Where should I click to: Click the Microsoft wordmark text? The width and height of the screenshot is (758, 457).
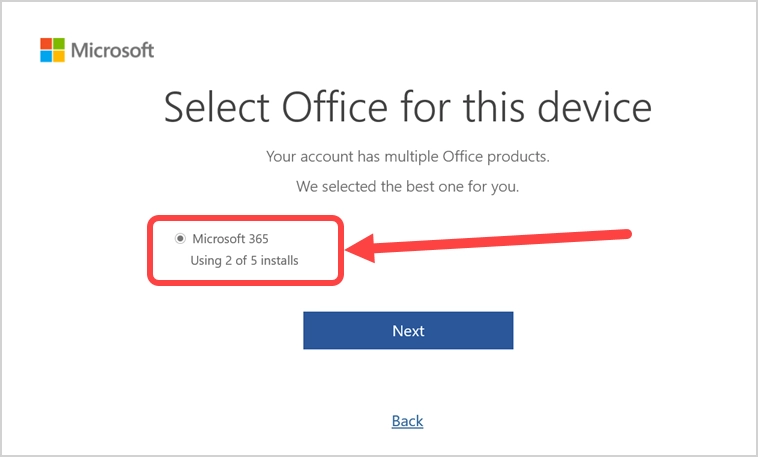tap(113, 50)
